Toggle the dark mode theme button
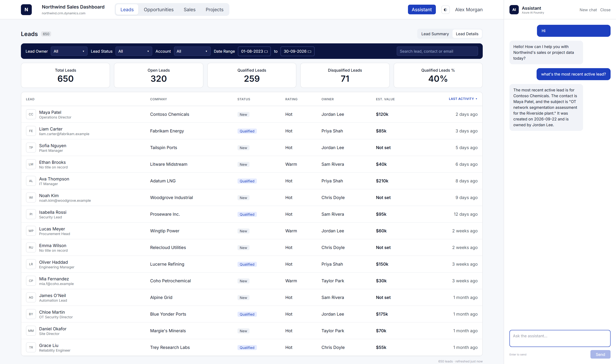616x364 pixels. [x=445, y=9]
